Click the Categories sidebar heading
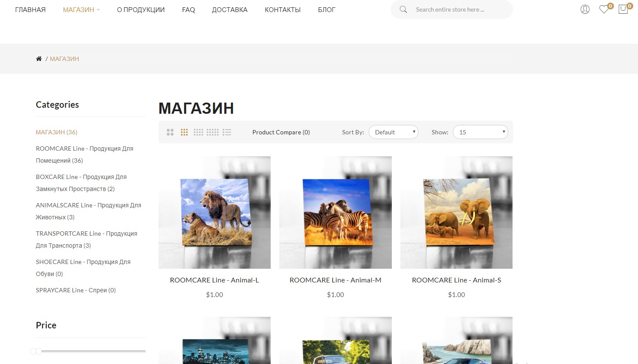 [57, 105]
